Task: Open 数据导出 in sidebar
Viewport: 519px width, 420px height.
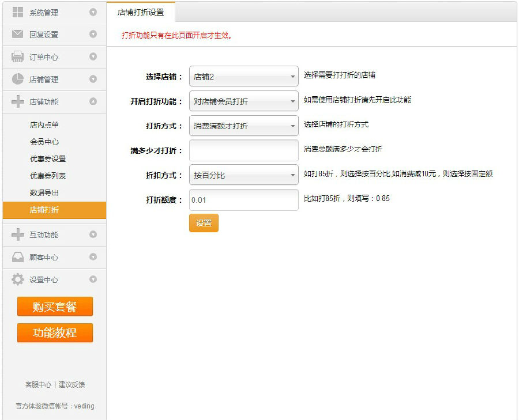Action: [44, 192]
